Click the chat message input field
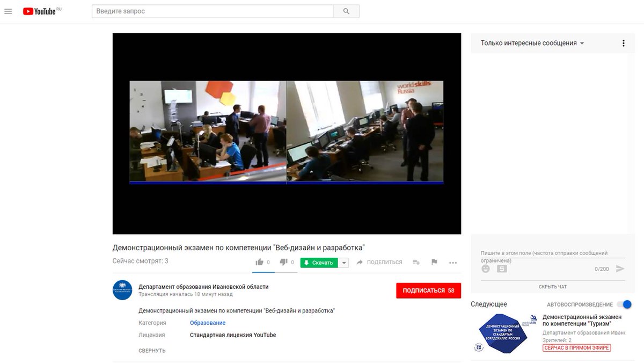Screen dimensions: 644x363 (552, 254)
